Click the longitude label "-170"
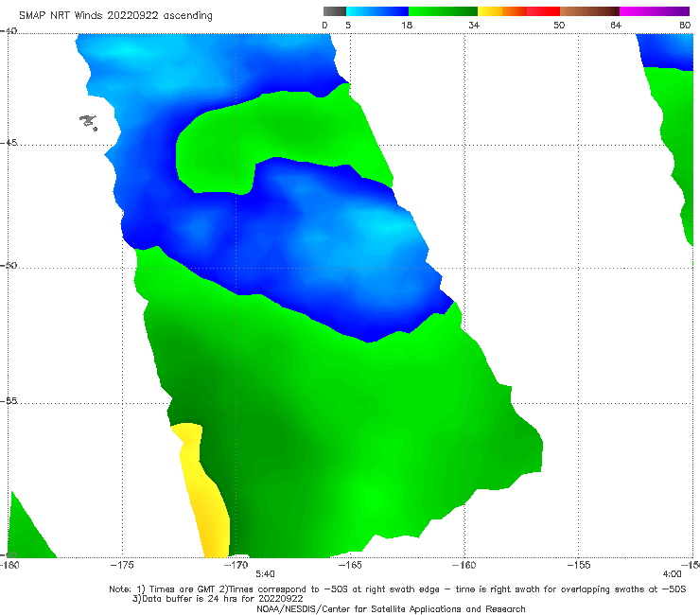 tap(236, 565)
